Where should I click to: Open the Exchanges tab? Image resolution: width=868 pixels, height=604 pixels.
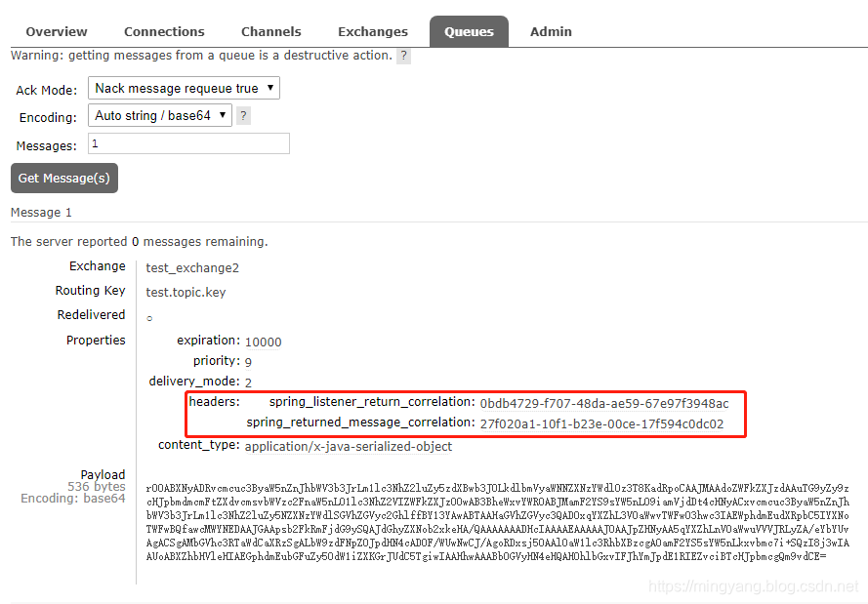pyautogui.click(x=372, y=31)
